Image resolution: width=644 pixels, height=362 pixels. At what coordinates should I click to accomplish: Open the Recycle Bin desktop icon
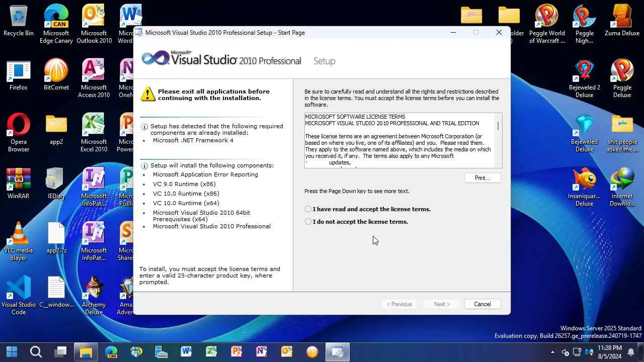point(19,21)
